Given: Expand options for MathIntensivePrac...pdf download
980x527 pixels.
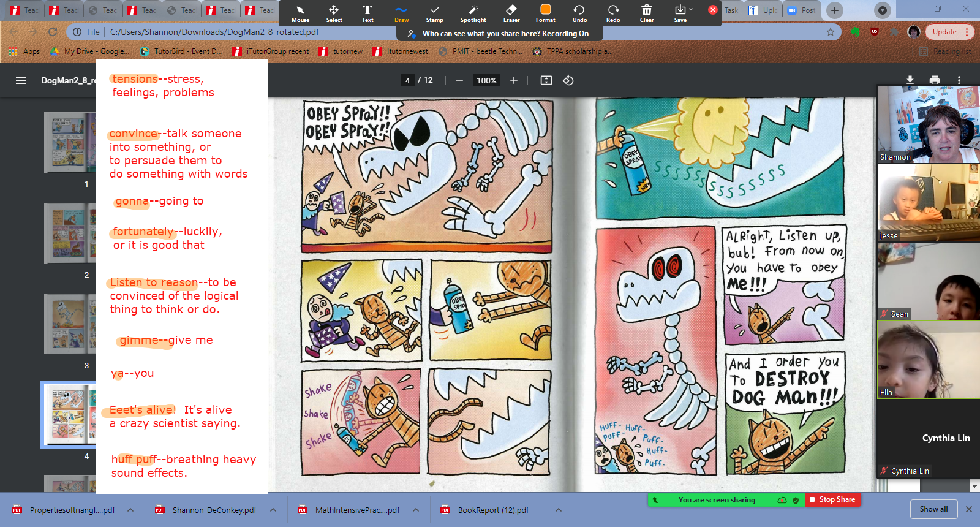Looking at the screenshot, I should coord(416,510).
